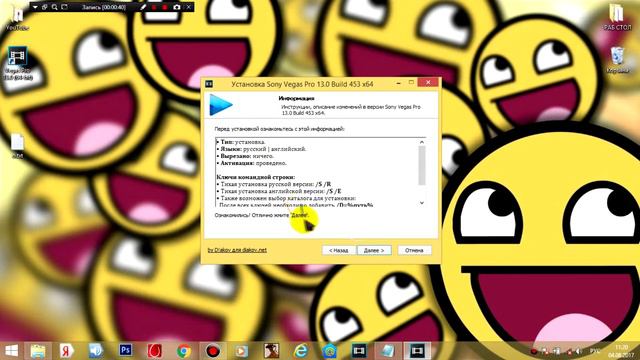Screen dimensions: 640x360
Task: Click the 'Тип: установка.' line
Action: click(241, 142)
